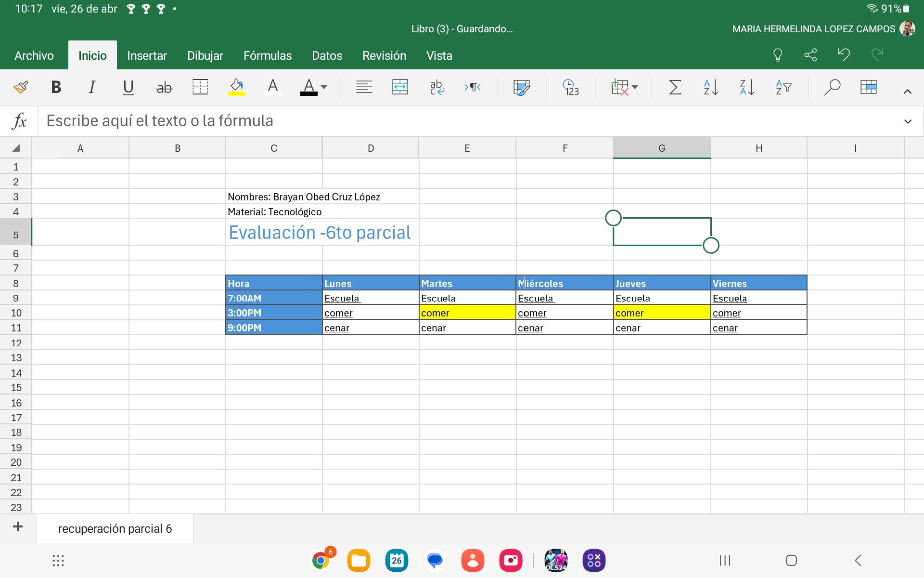Open the cell borders tool
This screenshot has width=924, height=578.
click(x=200, y=87)
